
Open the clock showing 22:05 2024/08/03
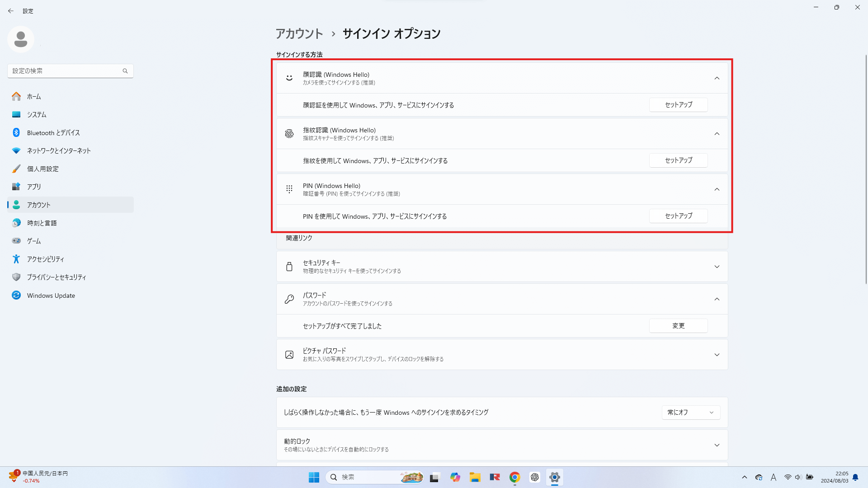835,477
